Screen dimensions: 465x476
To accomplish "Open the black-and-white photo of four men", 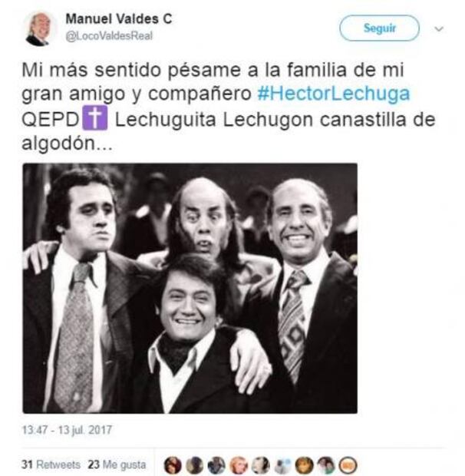I will pyautogui.click(x=190, y=288).
